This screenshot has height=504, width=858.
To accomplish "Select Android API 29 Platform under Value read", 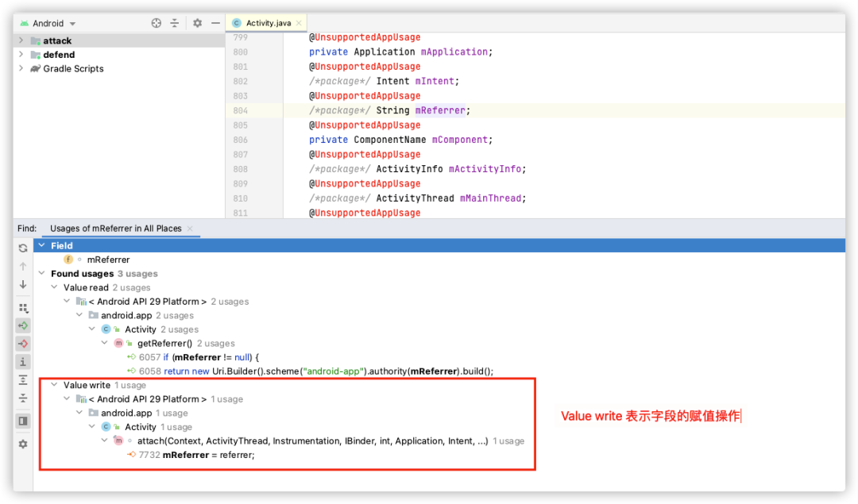I will (x=148, y=301).
